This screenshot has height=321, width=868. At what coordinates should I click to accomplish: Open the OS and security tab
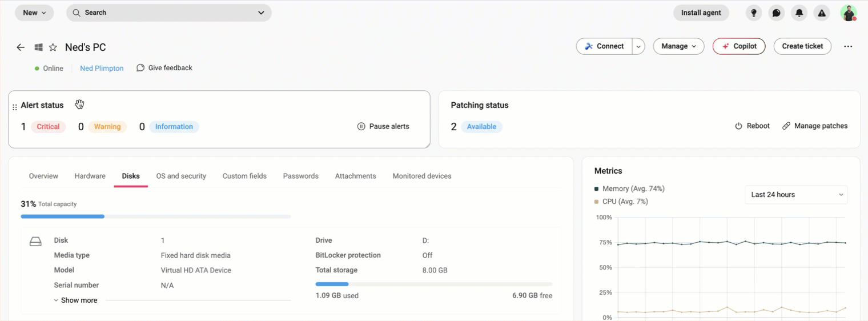pos(181,176)
